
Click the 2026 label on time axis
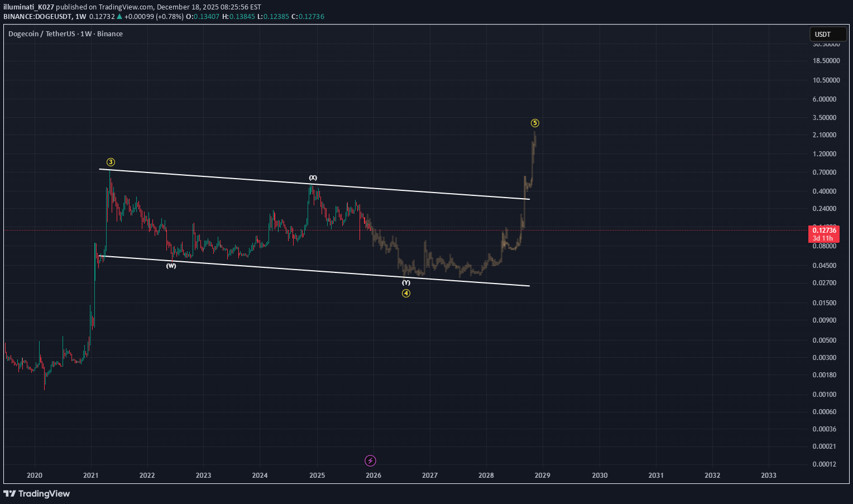pos(373,475)
